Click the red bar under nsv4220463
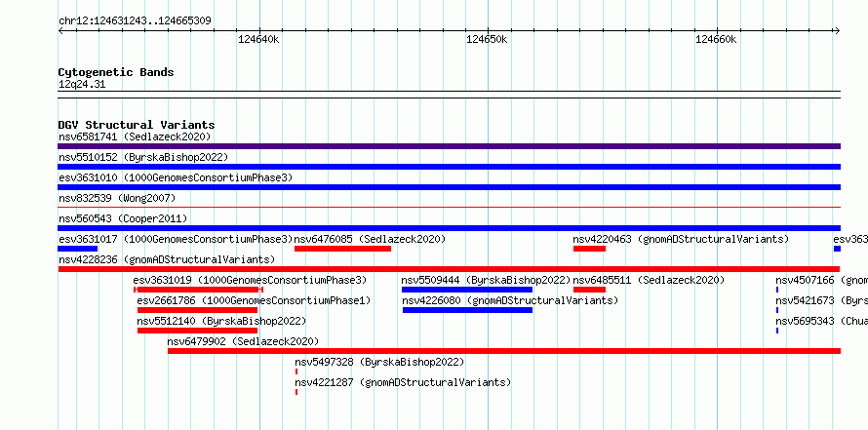 pyautogui.click(x=589, y=249)
